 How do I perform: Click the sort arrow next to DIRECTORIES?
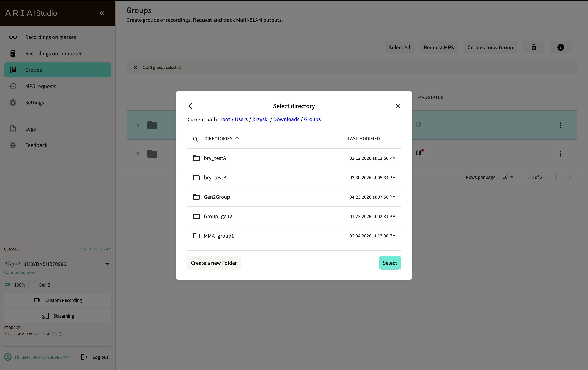(237, 139)
